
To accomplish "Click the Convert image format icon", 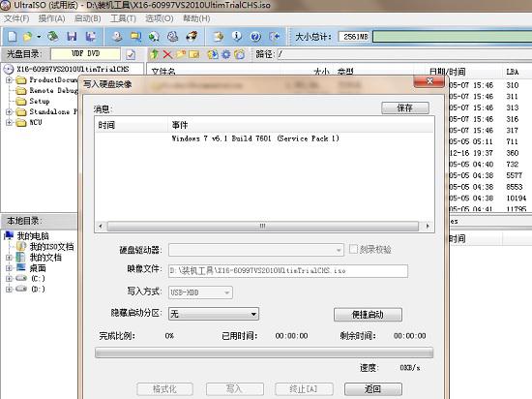I will (x=135, y=37).
